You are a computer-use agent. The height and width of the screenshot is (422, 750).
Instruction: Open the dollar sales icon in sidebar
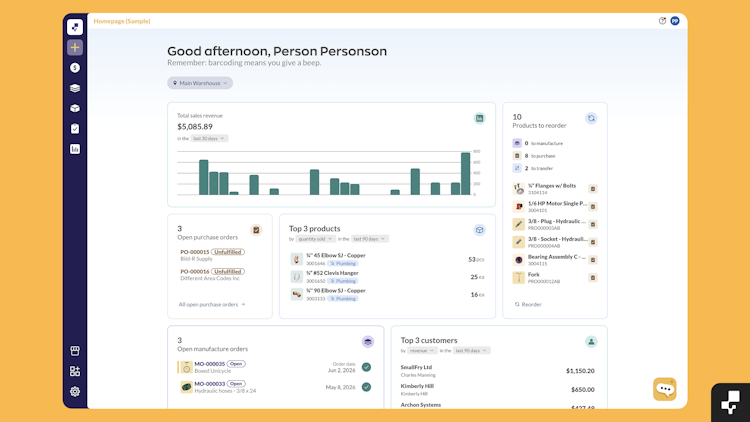tap(75, 68)
